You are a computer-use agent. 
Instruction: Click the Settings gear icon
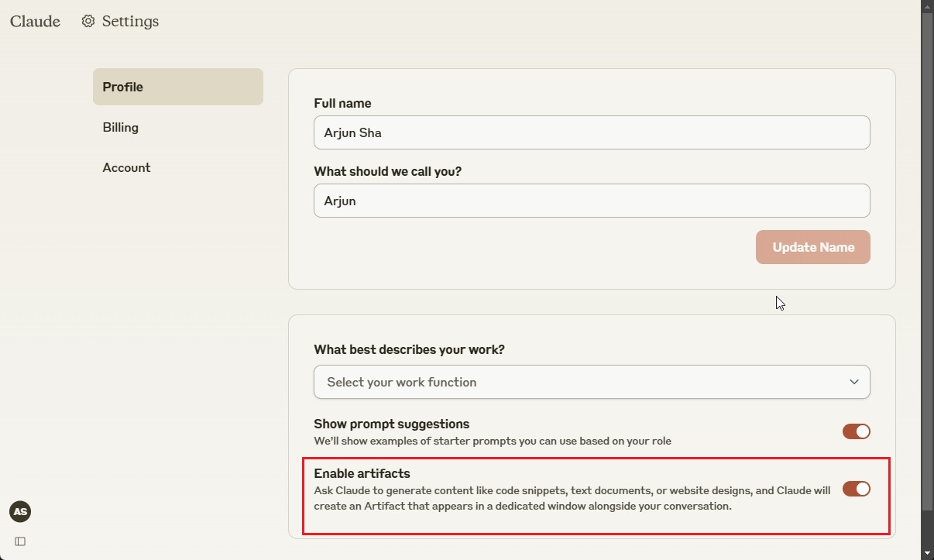(88, 22)
